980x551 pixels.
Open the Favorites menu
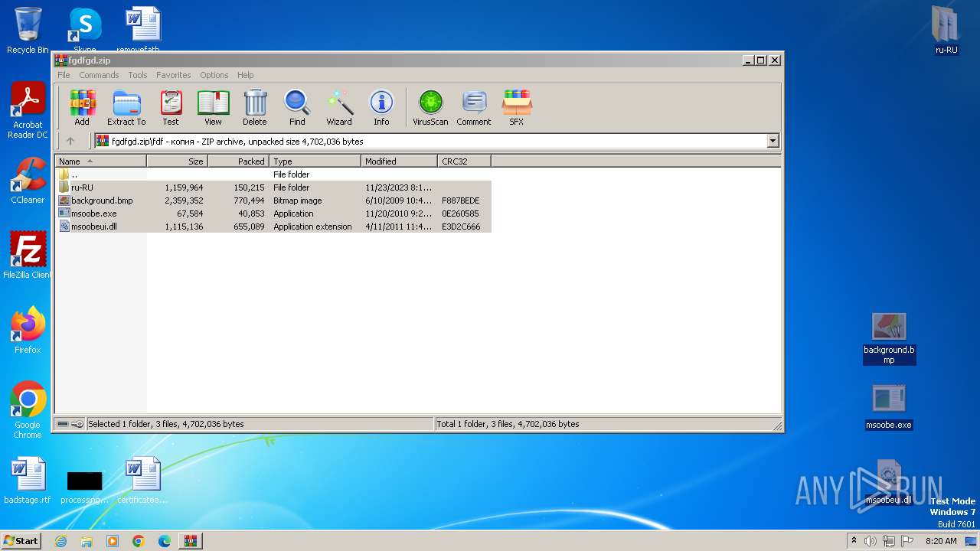pos(174,75)
